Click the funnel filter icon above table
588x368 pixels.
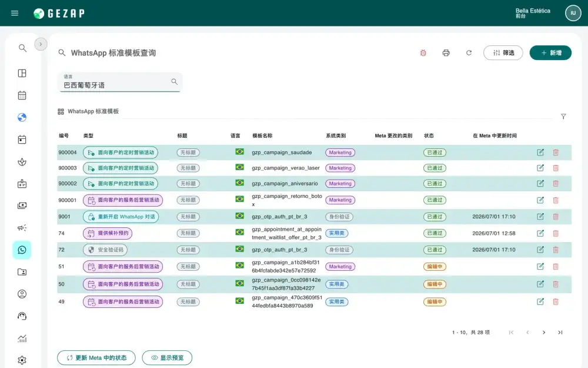pos(563,117)
